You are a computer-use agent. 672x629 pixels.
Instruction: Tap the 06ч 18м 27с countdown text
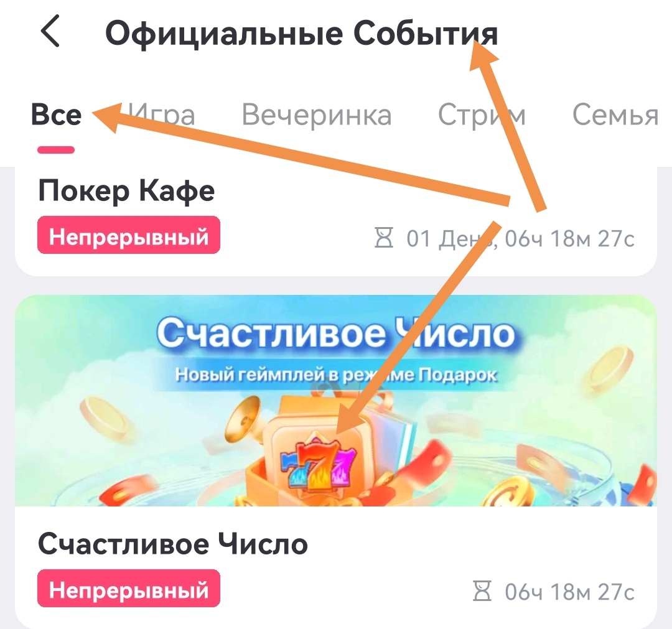569,592
